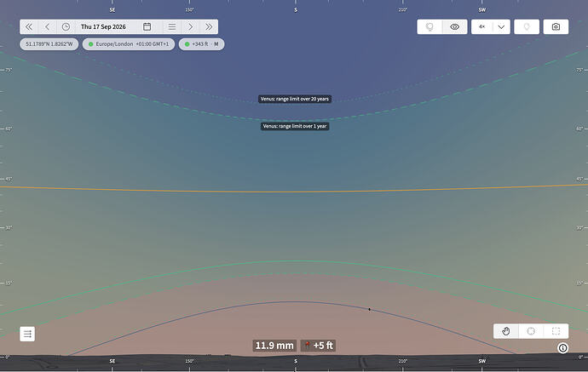Open the info circle icon
The height and width of the screenshot is (372, 588).
click(563, 348)
